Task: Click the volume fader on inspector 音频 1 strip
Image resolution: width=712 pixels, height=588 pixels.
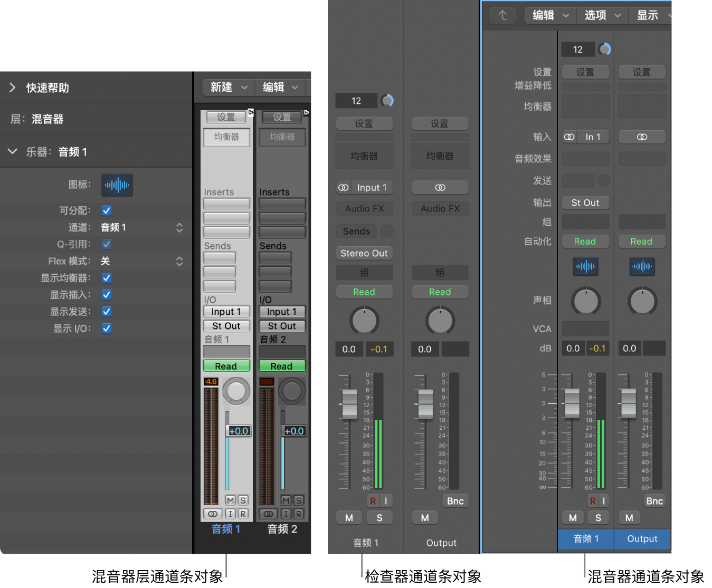Action: pos(349,404)
